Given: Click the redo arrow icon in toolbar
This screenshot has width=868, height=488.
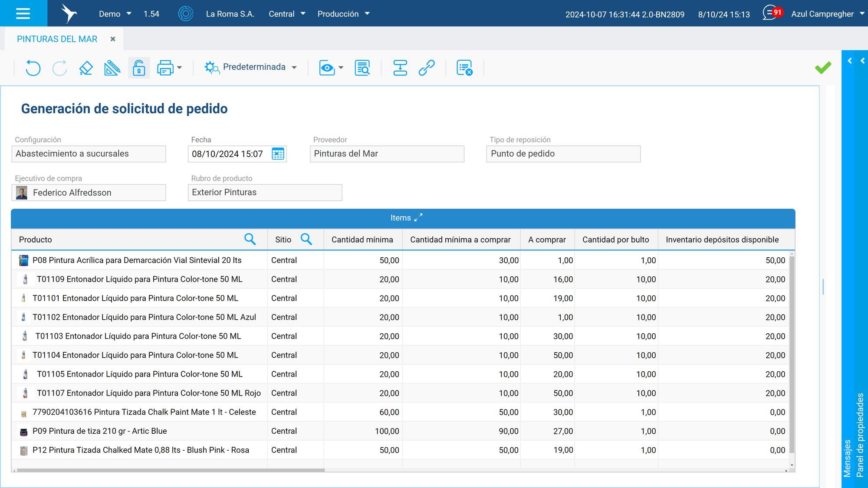Looking at the screenshot, I should [59, 68].
